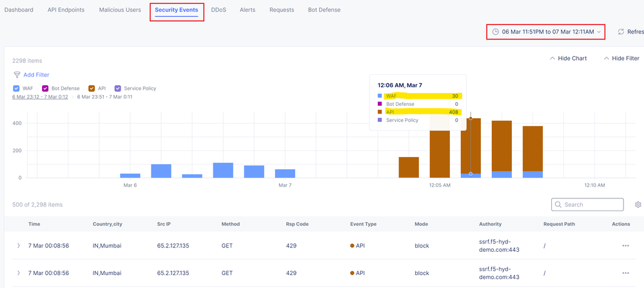Screen dimensions: 644x288
Task: Toggle the Bot Defense checkbox
Action: click(x=46, y=88)
